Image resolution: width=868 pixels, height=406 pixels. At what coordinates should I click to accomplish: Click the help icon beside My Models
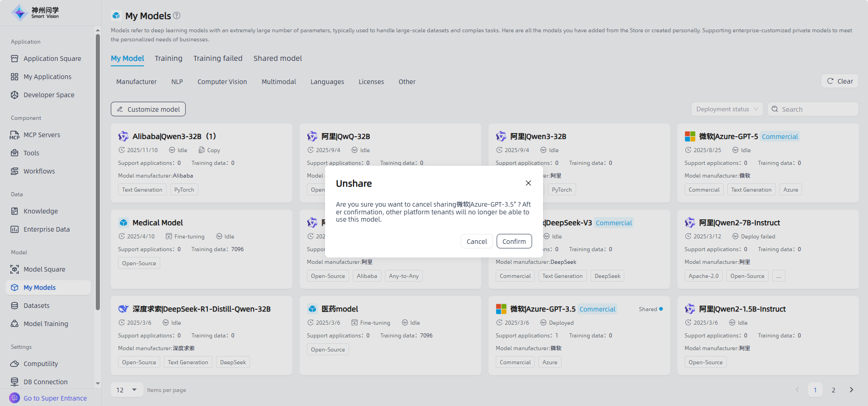(177, 16)
